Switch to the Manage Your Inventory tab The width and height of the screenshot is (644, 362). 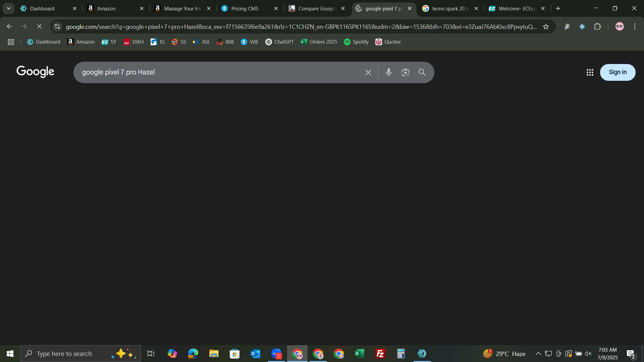[182, 8]
